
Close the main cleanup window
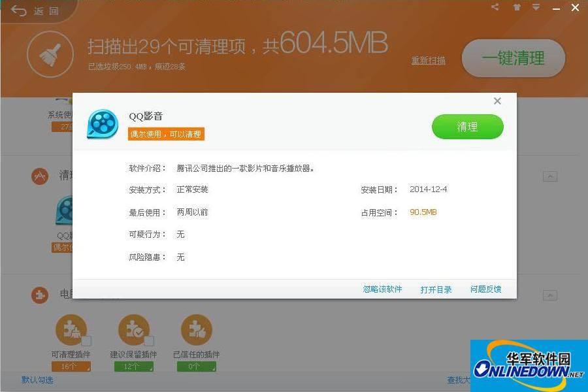pos(575,7)
